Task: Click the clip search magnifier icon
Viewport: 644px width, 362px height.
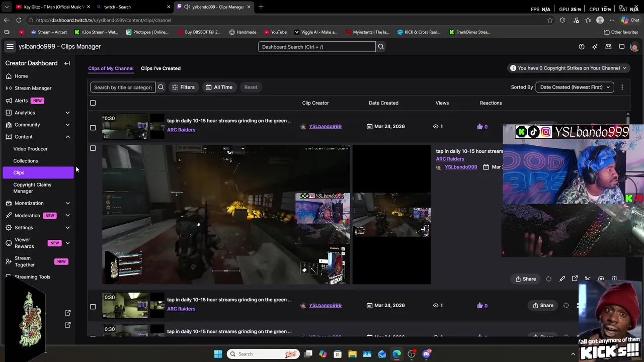Action: click(x=161, y=87)
